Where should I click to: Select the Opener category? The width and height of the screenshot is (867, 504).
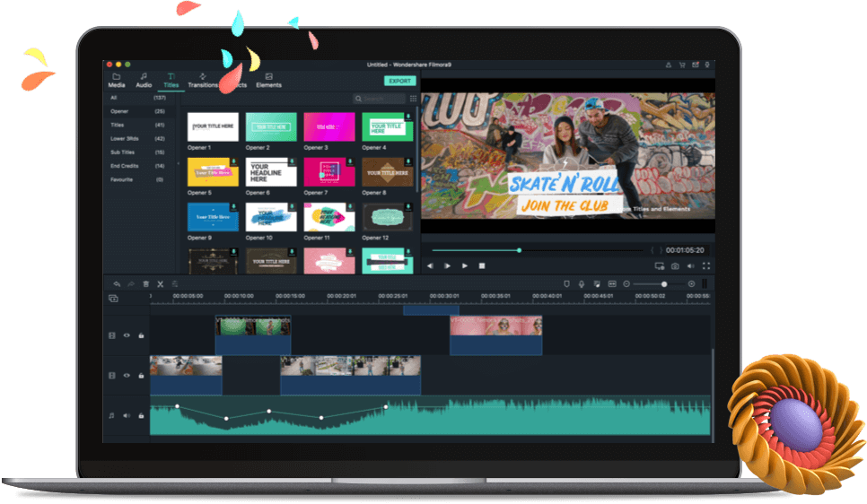point(137,111)
